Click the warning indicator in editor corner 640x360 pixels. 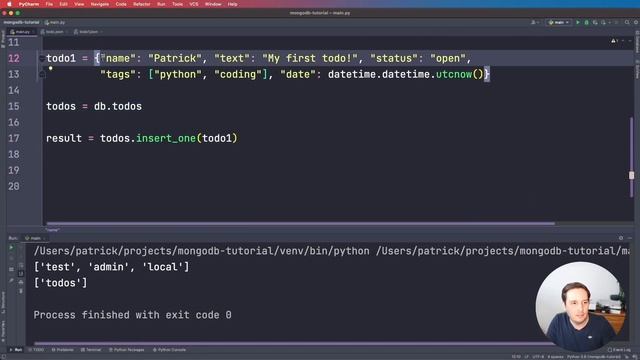tap(614, 41)
